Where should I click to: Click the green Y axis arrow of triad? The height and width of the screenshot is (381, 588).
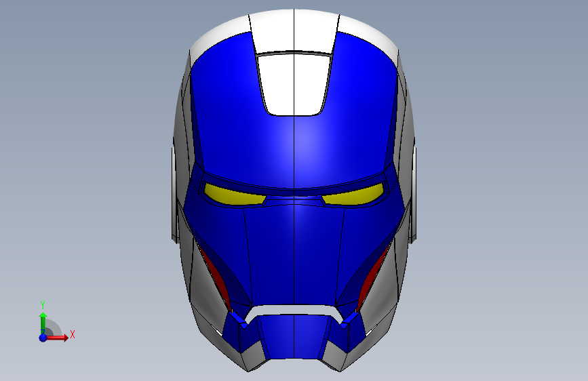[43, 321]
